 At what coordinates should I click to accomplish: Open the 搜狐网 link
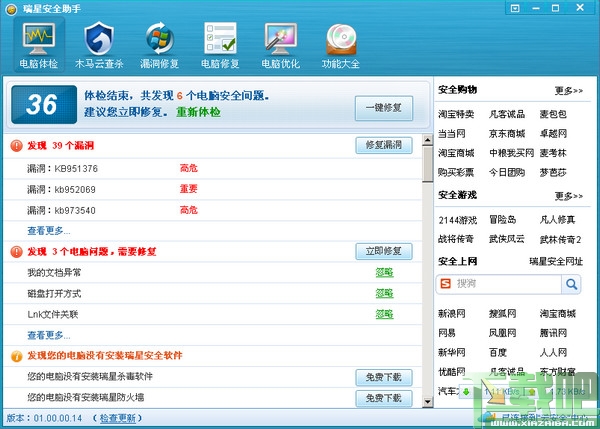[x=502, y=314]
